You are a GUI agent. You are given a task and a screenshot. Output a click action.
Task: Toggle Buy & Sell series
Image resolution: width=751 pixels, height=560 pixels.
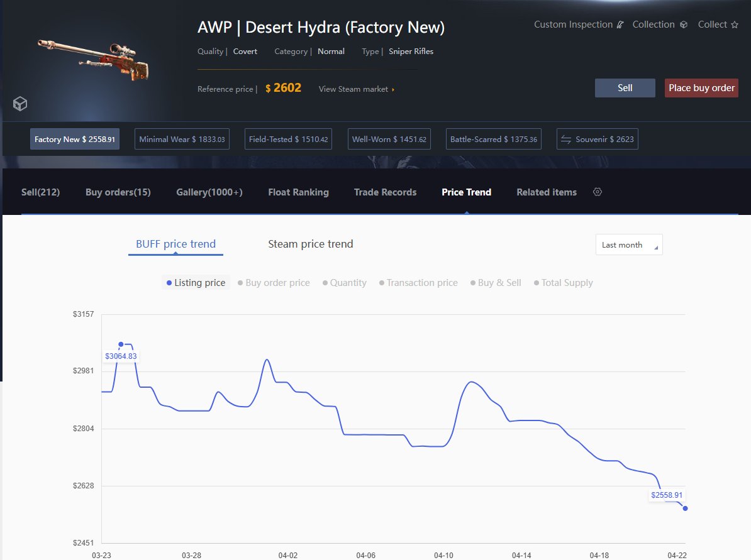(x=496, y=283)
